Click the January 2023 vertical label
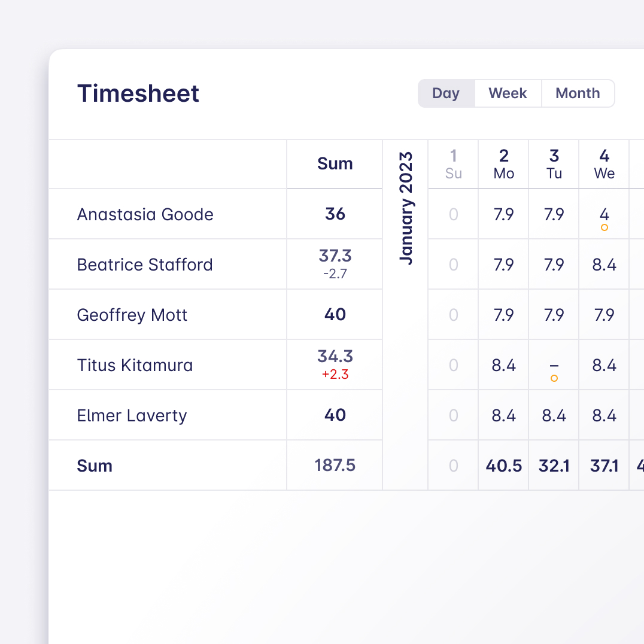 [x=406, y=208]
